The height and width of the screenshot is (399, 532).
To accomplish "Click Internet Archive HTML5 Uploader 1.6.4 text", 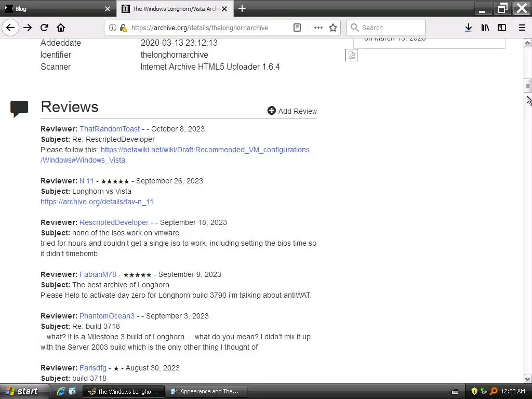I will pos(210,67).
